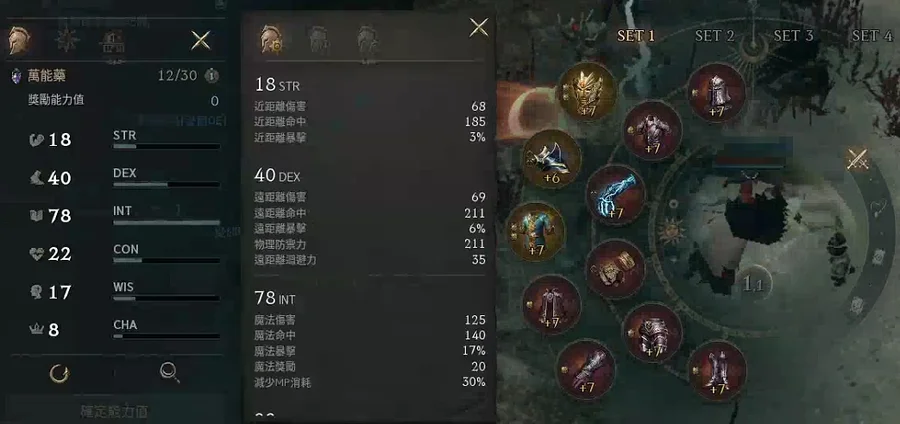This screenshot has width=900, height=424.
Task: Open the building icon tab in left panel
Action: tap(112, 42)
